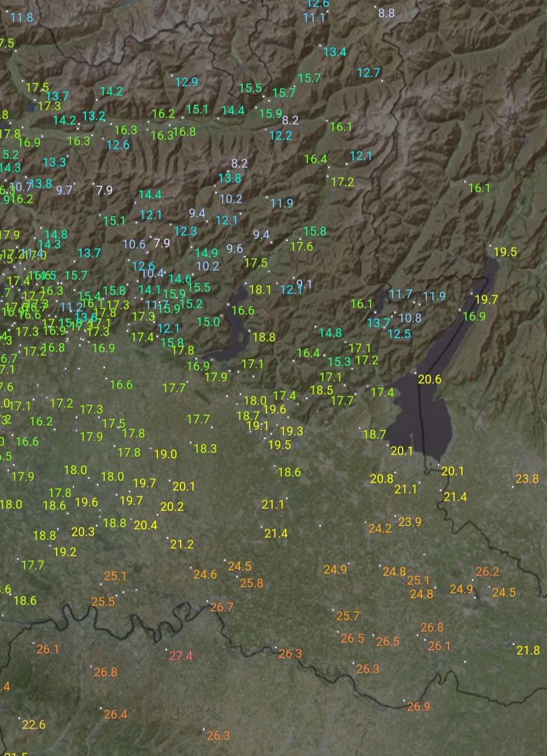Click the 21.8 station value
Screen dimensions: 547x756
coord(528,650)
